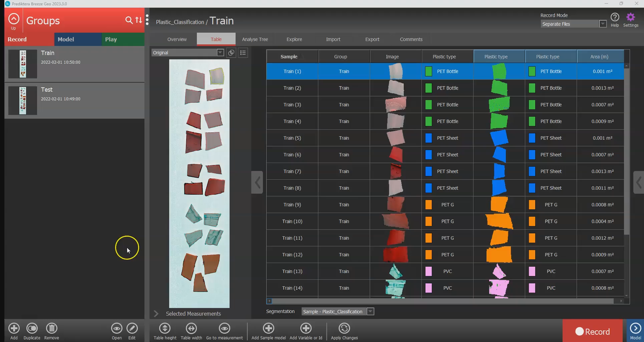Switch to the Analyse Tree tab
Screen dimensions: 644x342
pos(255,39)
